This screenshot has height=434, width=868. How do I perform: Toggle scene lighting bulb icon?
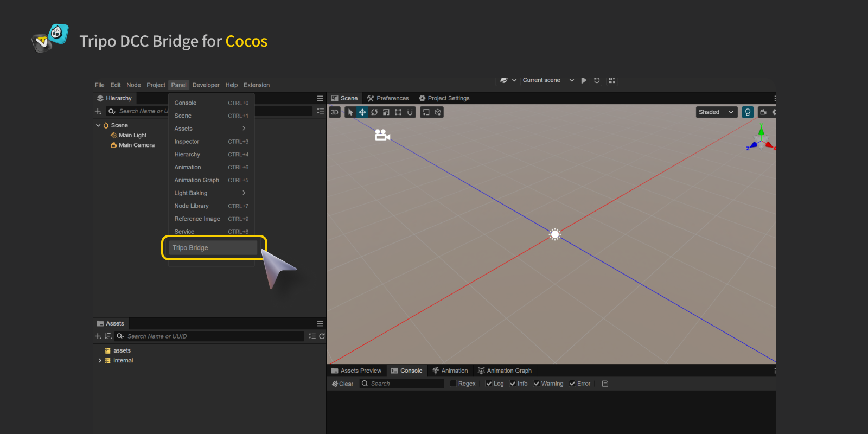[x=748, y=112]
